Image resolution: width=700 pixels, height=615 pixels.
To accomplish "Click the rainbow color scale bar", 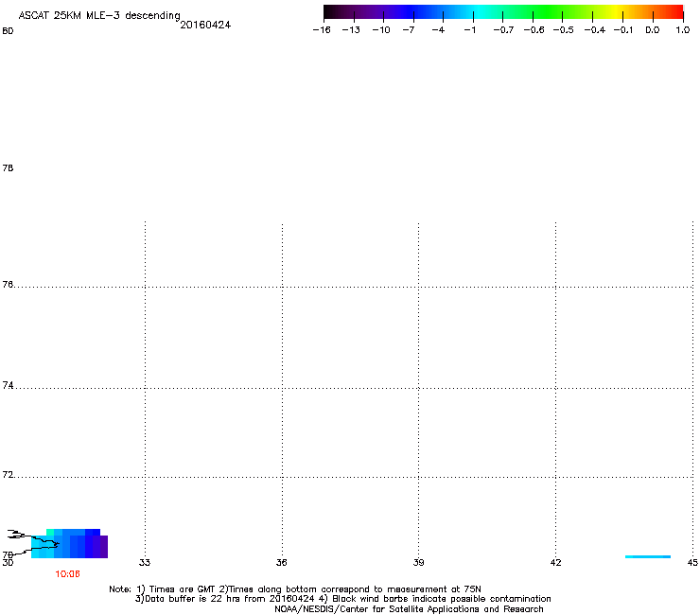I will pos(503,12).
